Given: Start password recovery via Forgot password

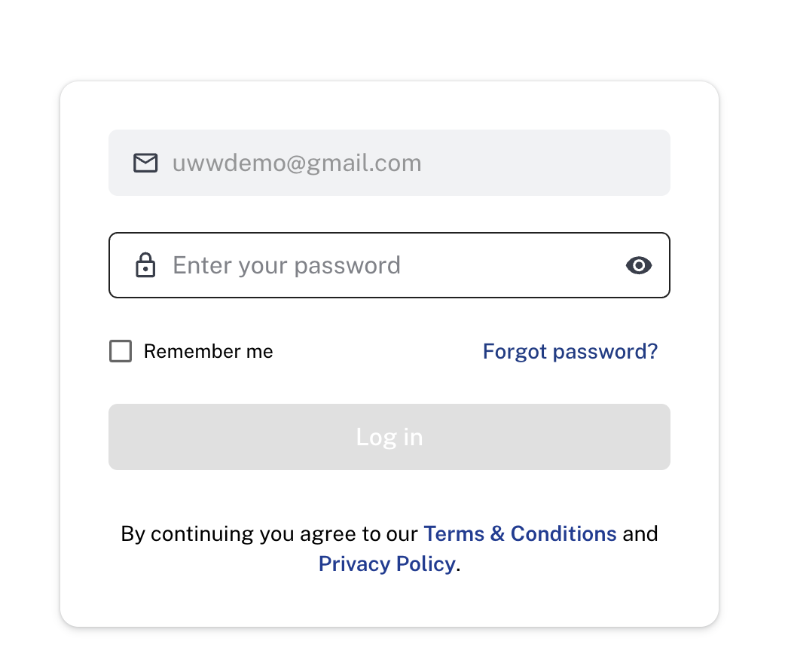Looking at the screenshot, I should (570, 351).
